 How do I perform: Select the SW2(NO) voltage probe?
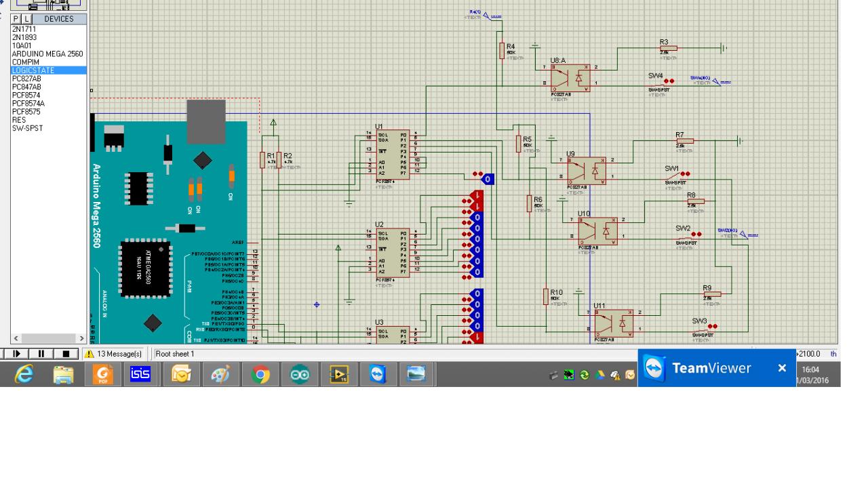[x=738, y=234]
